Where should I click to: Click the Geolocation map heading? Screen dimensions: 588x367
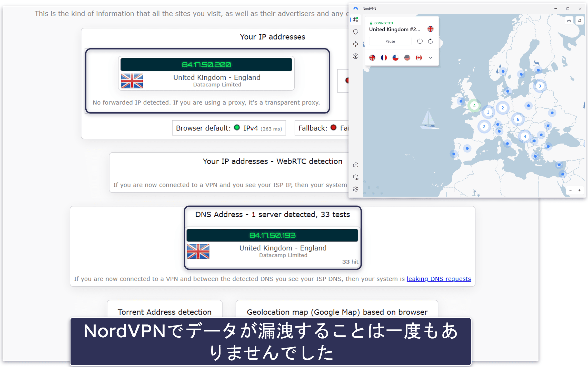[337, 312]
